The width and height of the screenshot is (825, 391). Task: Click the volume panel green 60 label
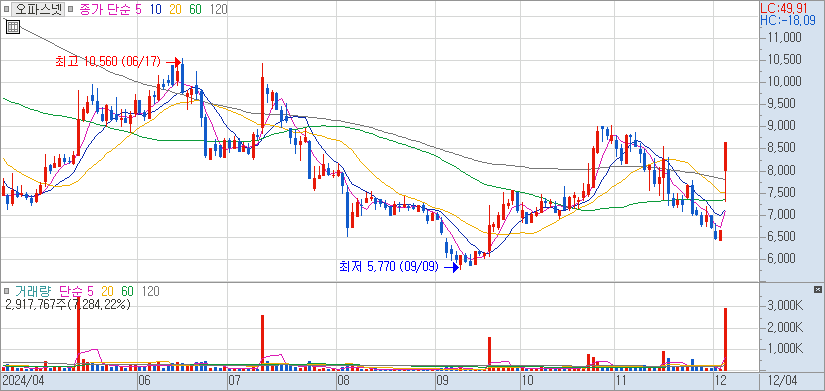(x=127, y=291)
